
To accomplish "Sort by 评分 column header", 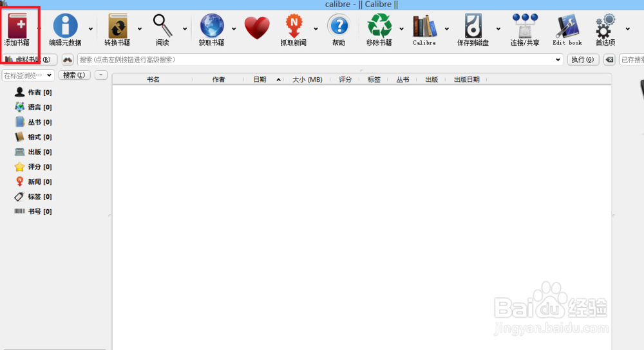I will pos(345,80).
